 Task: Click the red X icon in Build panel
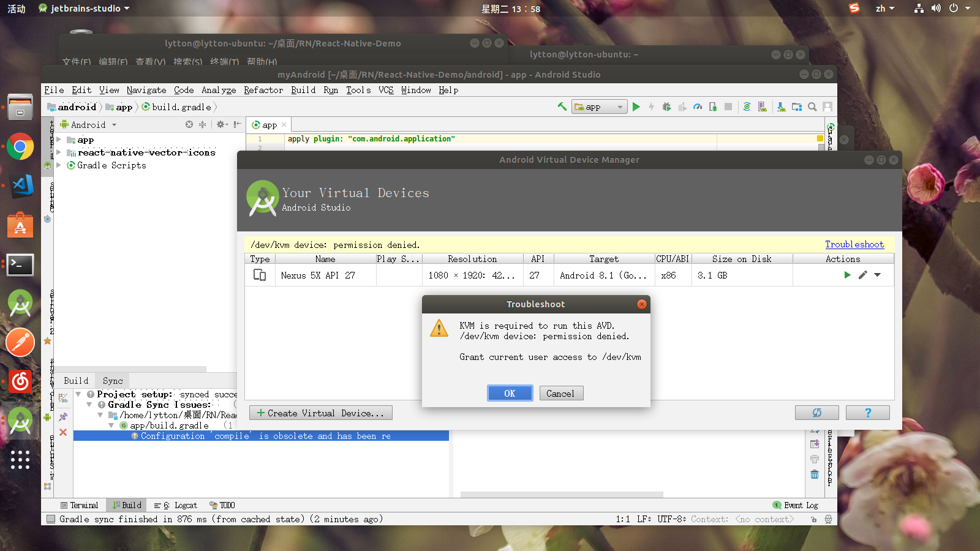63,432
